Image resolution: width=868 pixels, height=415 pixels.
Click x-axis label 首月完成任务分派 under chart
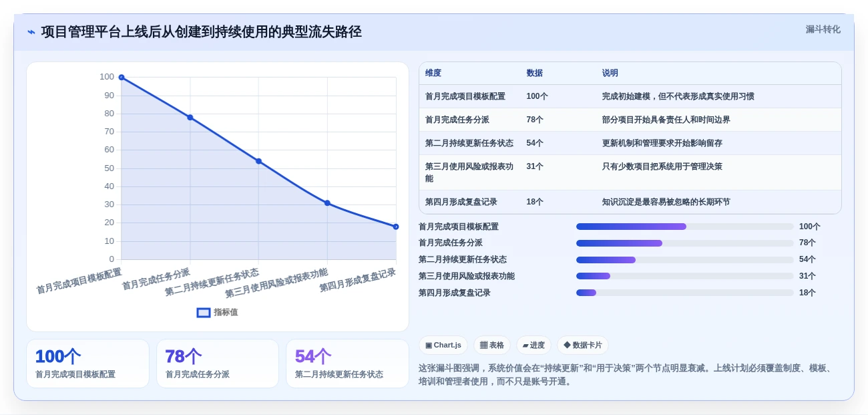tap(156, 279)
